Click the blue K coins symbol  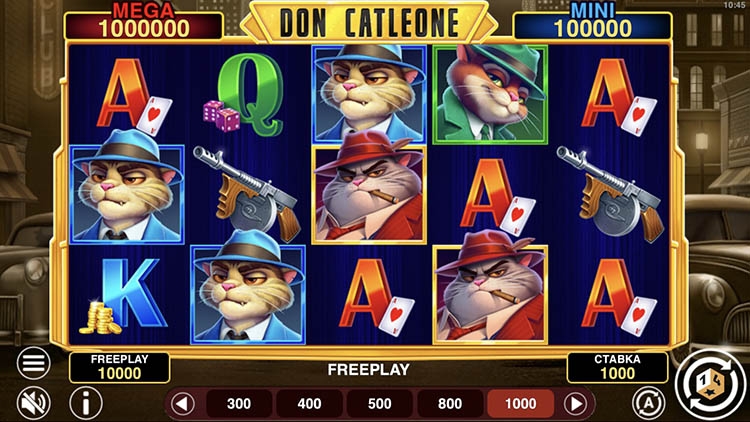(125, 296)
